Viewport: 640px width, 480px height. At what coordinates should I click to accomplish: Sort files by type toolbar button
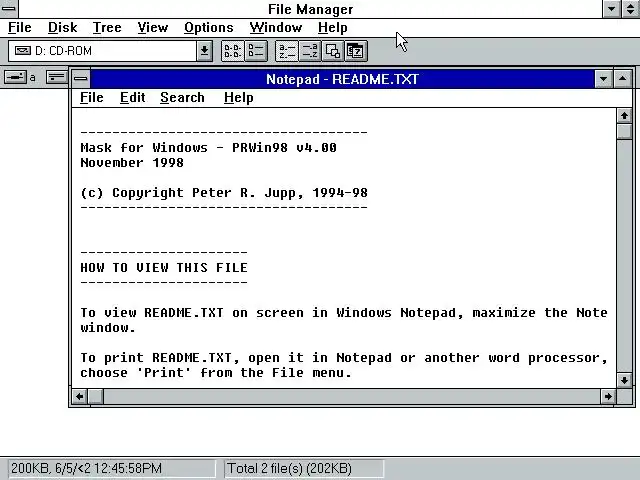click(x=310, y=51)
